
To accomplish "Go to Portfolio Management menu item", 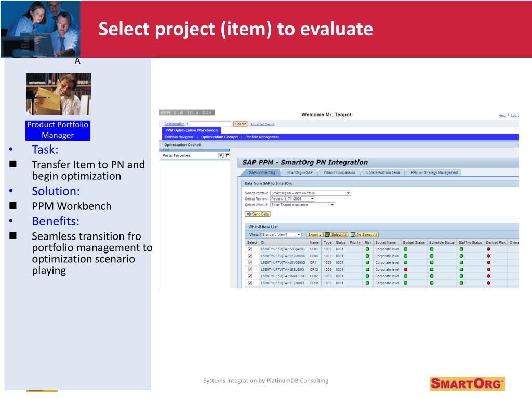I will tap(262, 137).
